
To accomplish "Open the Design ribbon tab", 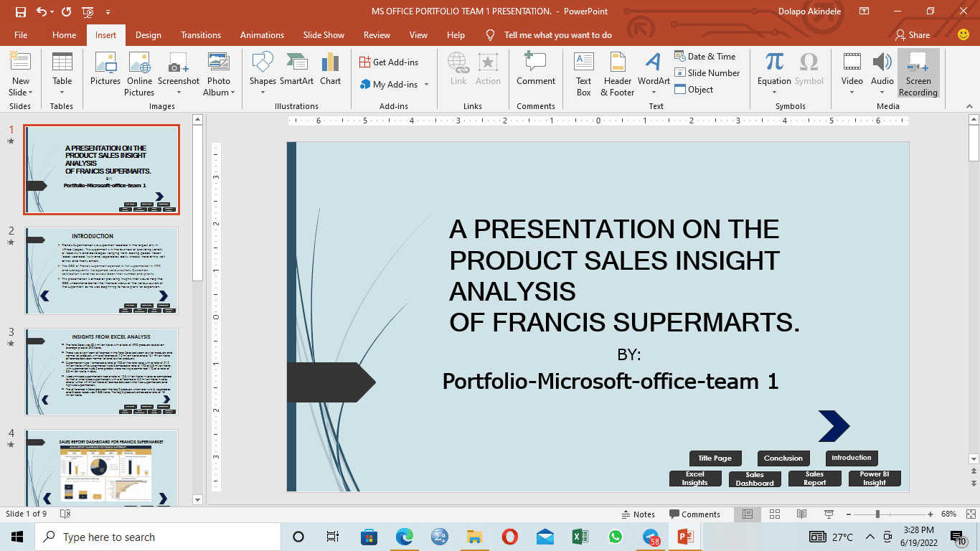I will (148, 35).
